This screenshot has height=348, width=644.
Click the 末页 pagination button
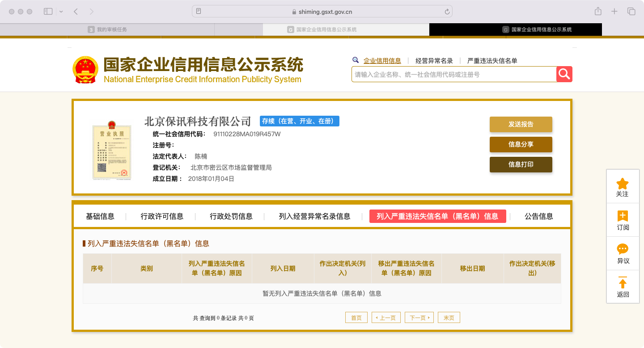tap(449, 318)
